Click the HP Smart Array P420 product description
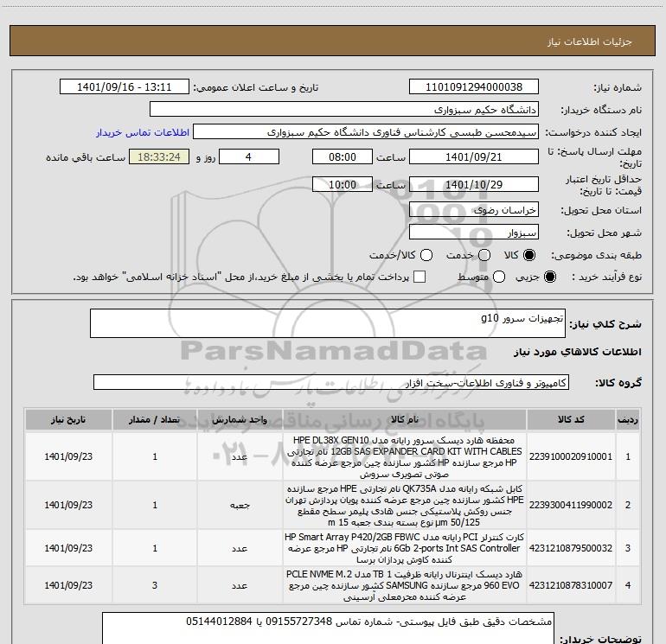666x644 pixels. click(405, 549)
